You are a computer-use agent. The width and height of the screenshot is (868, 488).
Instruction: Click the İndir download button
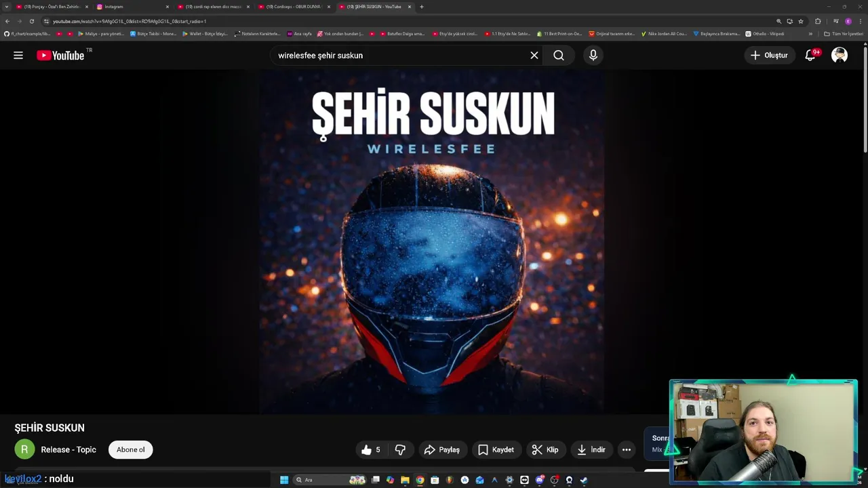click(591, 449)
